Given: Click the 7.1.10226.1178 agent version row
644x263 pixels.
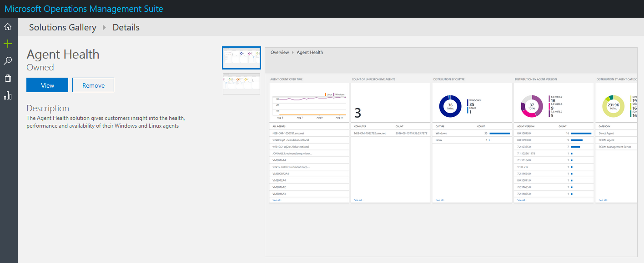Looking at the screenshot, I should (554, 154).
